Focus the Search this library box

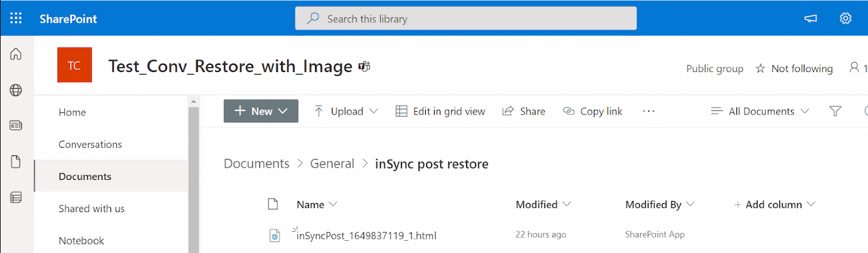[465, 19]
